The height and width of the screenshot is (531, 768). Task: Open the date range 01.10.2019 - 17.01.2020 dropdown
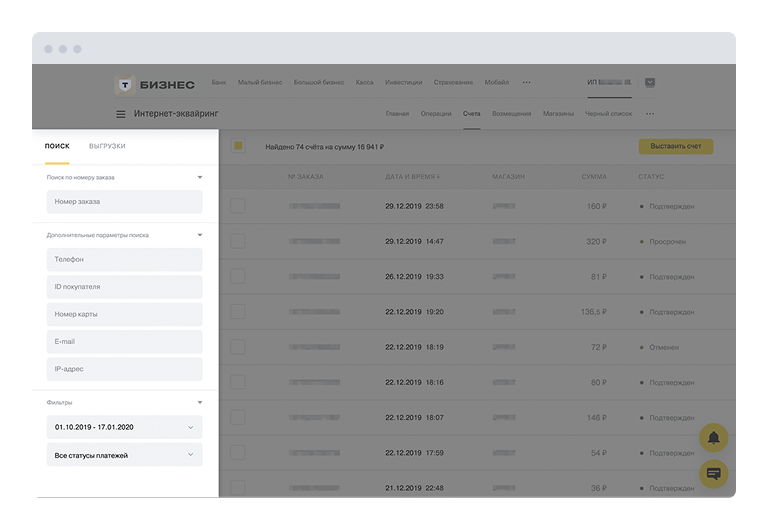pos(124,427)
